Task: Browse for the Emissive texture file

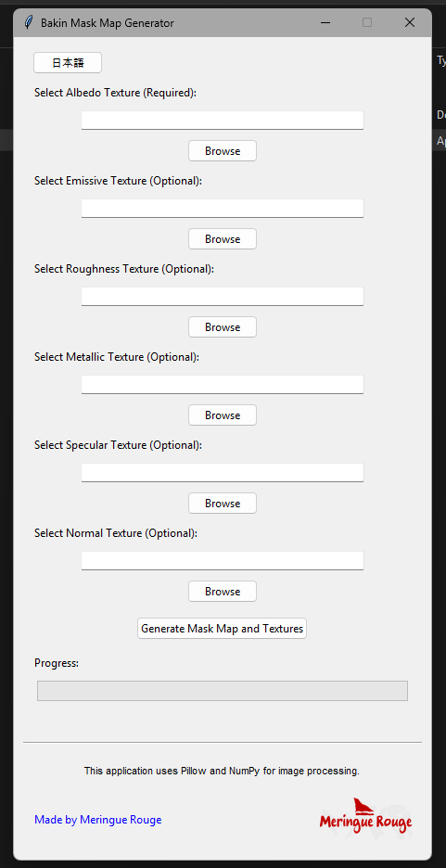Action: tap(223, 238)
